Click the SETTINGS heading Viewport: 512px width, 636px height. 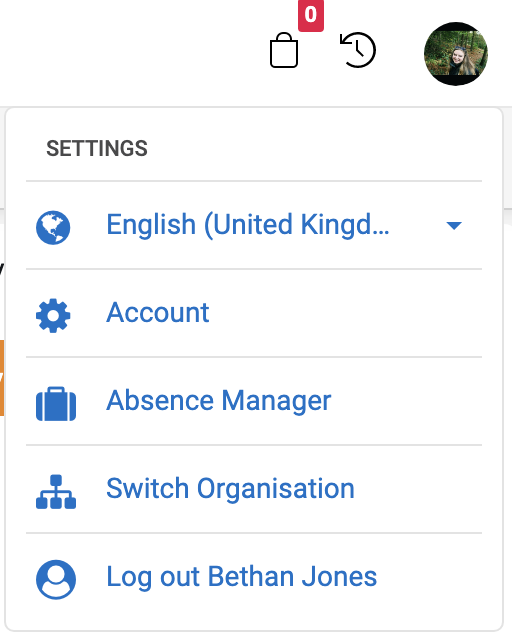click(97, 148)
